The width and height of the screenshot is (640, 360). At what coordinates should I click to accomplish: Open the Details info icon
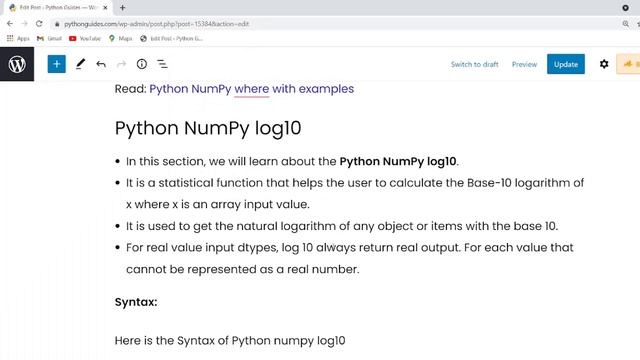142,64
